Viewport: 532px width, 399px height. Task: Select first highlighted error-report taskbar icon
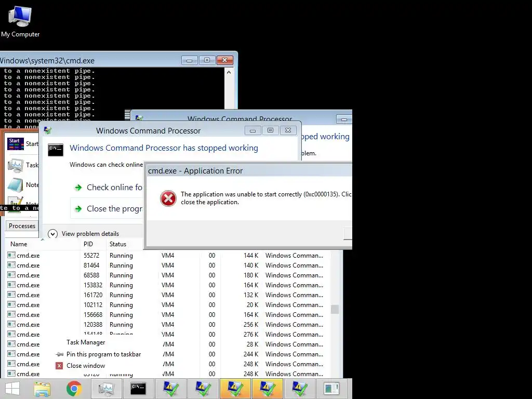(x=235, y=389)
